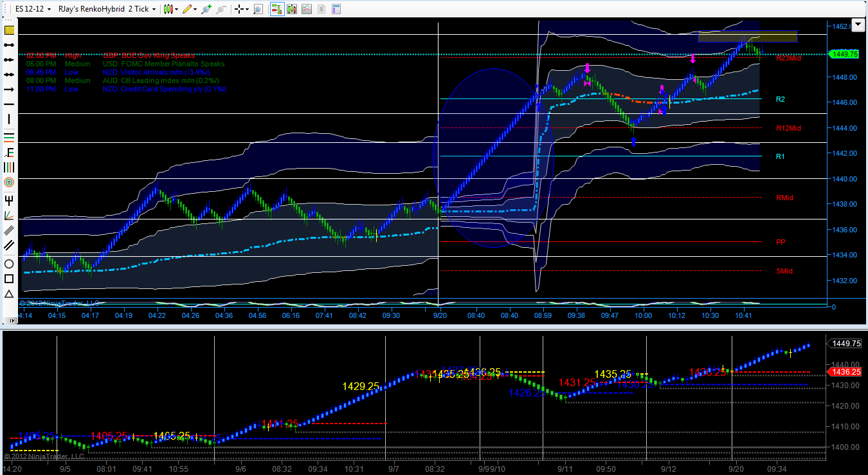The width and height of the screenshot is (868, 475).
Task: Click the R1 pivot level label
Action: click(780, 156)
